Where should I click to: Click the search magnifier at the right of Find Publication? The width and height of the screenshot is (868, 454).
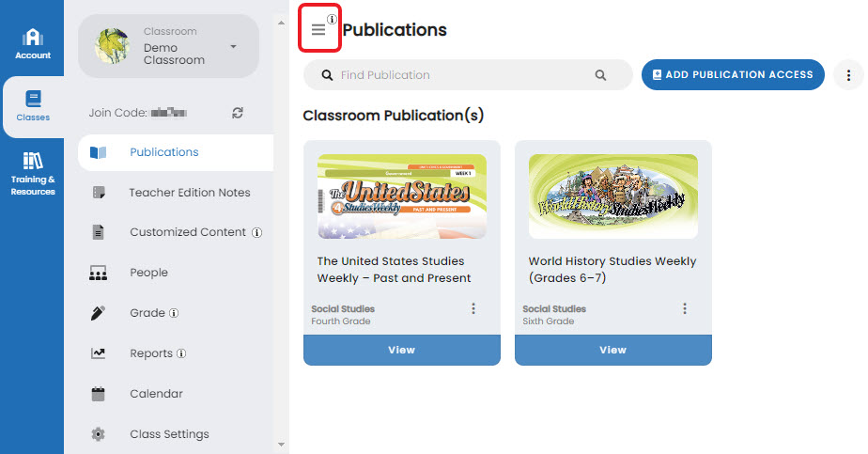[x=600, y=75]
